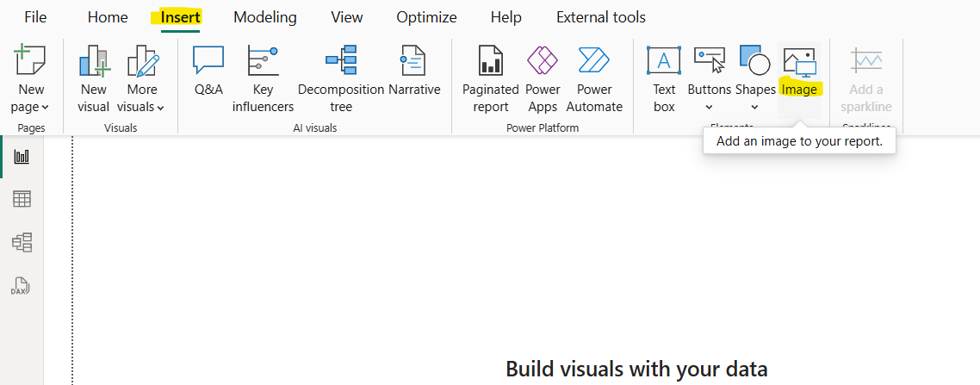Switch to Report view in sidebar
Viewport: 980px width, 385px height.
click(22, 157)
